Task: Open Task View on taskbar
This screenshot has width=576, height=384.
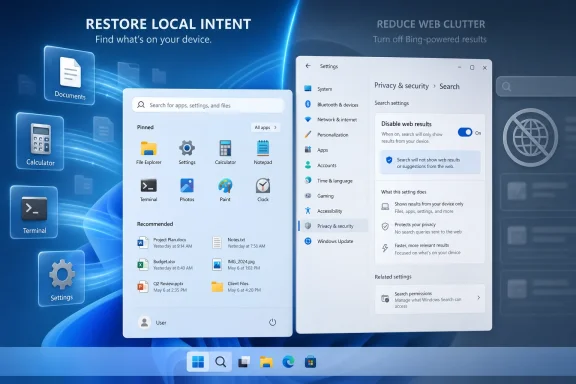Action: [x=244, y=362]
